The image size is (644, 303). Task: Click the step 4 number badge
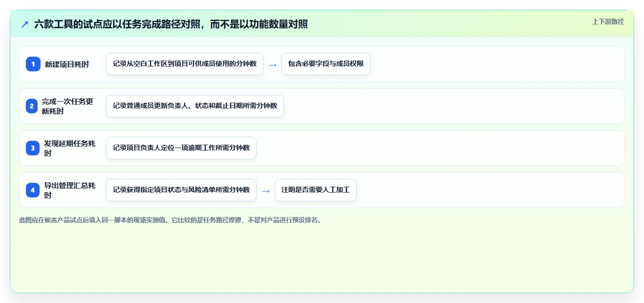coord(33,190)
